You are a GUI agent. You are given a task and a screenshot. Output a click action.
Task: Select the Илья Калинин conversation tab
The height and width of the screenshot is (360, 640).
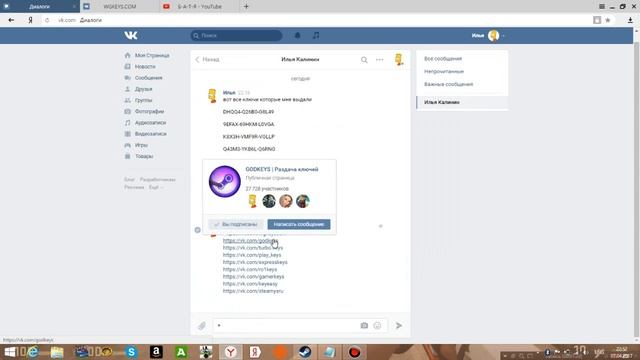click(462, 102)
